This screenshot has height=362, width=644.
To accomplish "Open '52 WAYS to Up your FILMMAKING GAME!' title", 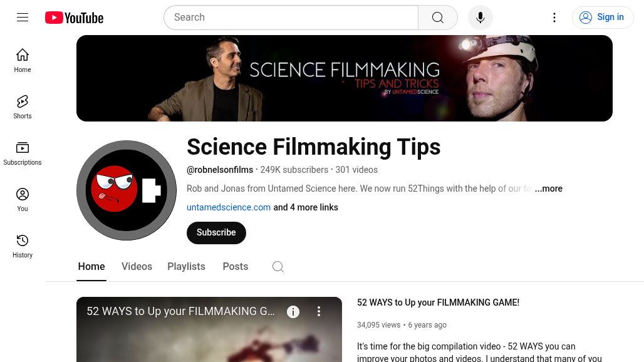I will click(x=439, y=303).
